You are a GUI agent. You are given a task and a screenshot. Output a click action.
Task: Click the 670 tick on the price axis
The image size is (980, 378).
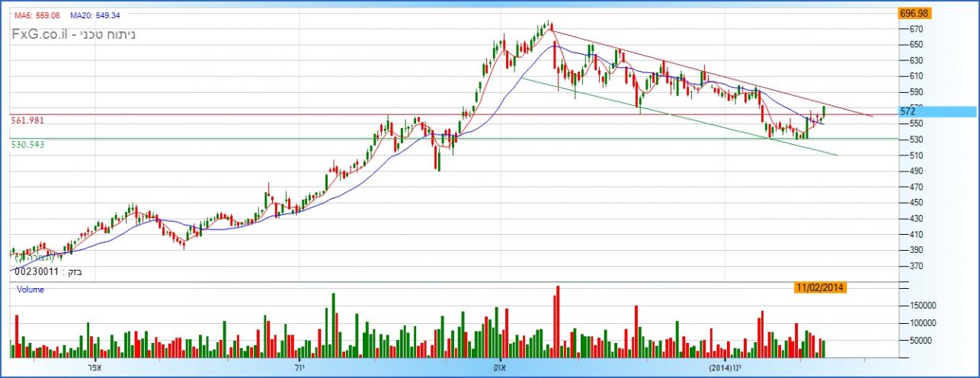916,29
